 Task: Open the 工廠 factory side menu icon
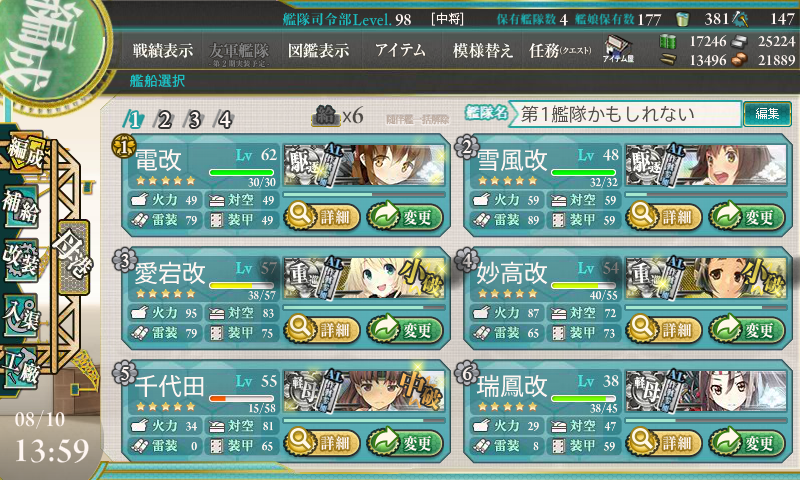click(21, 368)
